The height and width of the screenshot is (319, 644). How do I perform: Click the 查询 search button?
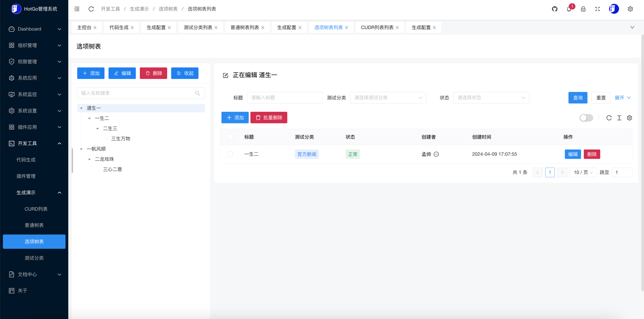578,98
